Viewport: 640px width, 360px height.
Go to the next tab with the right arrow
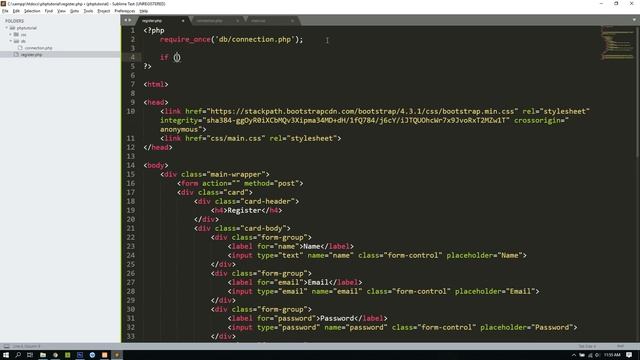click(130, 20)
